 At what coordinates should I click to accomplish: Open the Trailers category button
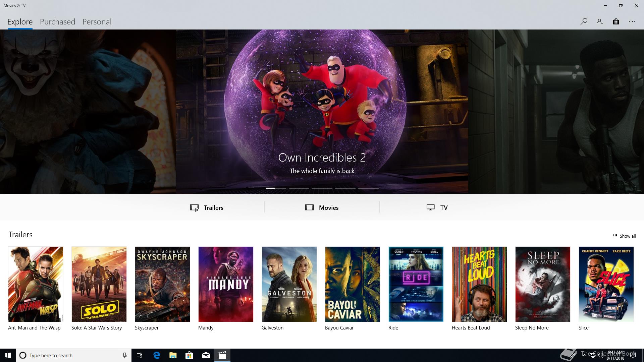(x=207, y=207)
